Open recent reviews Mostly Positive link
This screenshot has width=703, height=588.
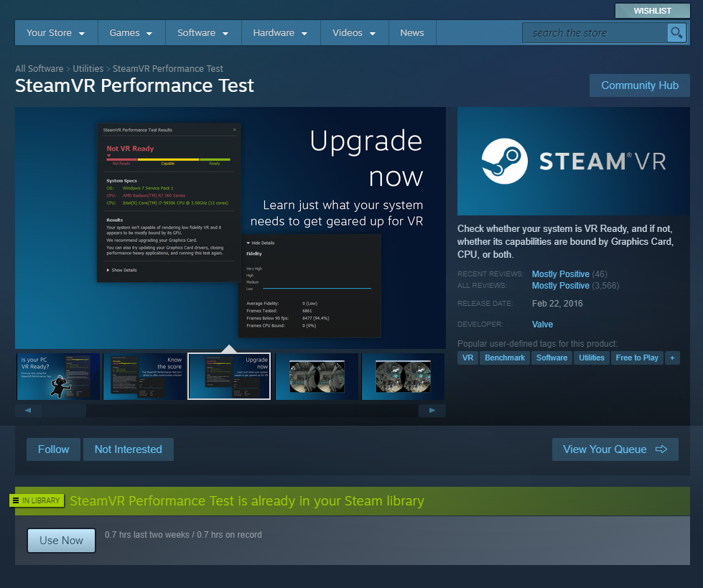click(x=560, y=274)
